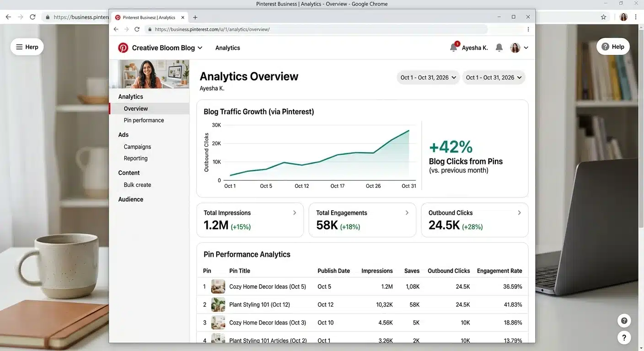Open the Plant Styling 101 (Oct 12) title
This screenshot has width=644, height=351.
click(259, 304)
